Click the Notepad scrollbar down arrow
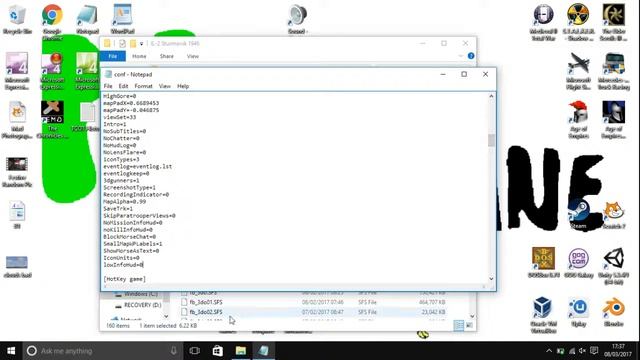Viewport: 640px width, 360px height. click(x=491, y=279)
